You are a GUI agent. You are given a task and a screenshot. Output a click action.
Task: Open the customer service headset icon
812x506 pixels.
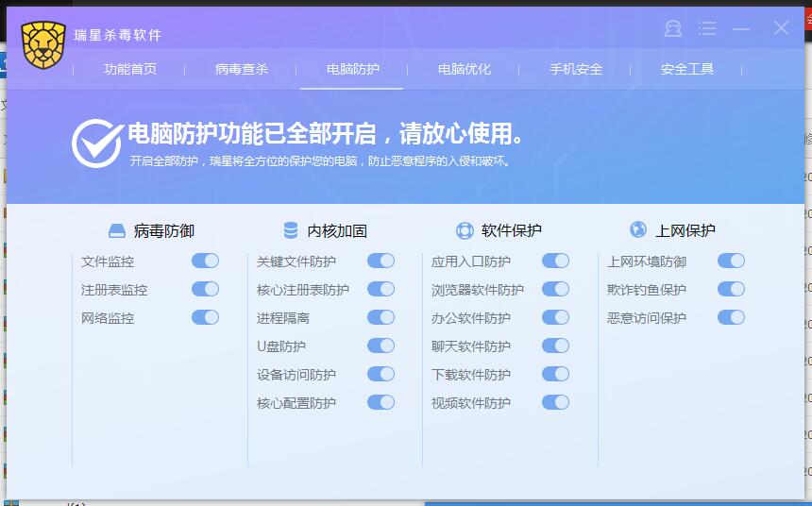point(673,28)
